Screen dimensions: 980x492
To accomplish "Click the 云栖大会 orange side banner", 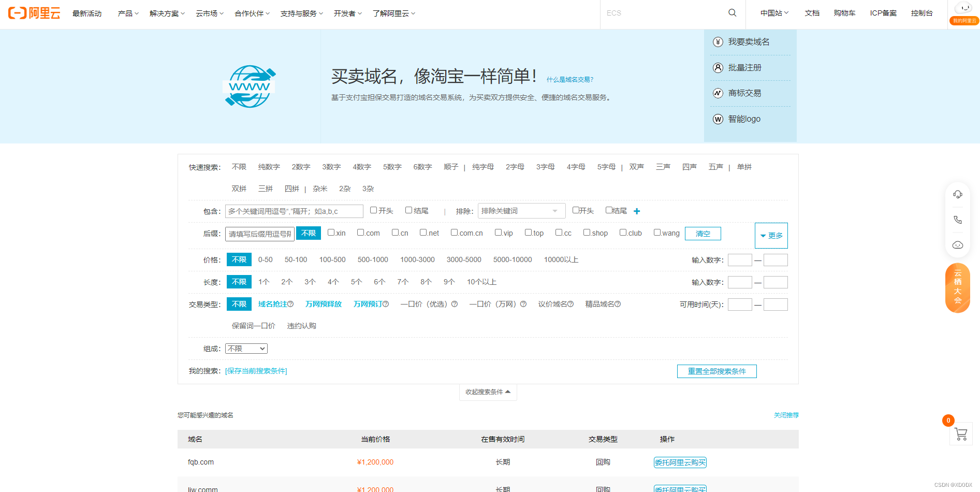I will pos(958,288).
